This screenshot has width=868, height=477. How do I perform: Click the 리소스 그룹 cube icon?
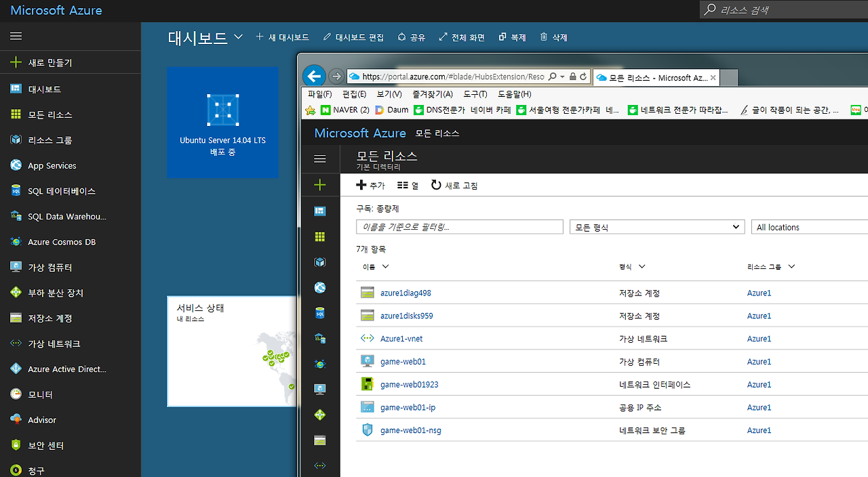coord(16,140)
